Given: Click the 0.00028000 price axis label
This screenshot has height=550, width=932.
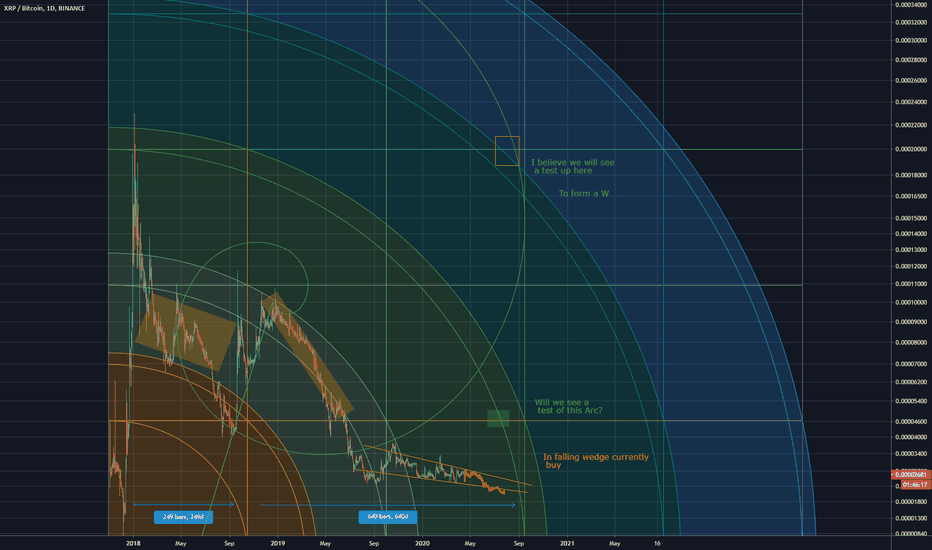Looking at the screenshot, I should (x=911, y=60).
